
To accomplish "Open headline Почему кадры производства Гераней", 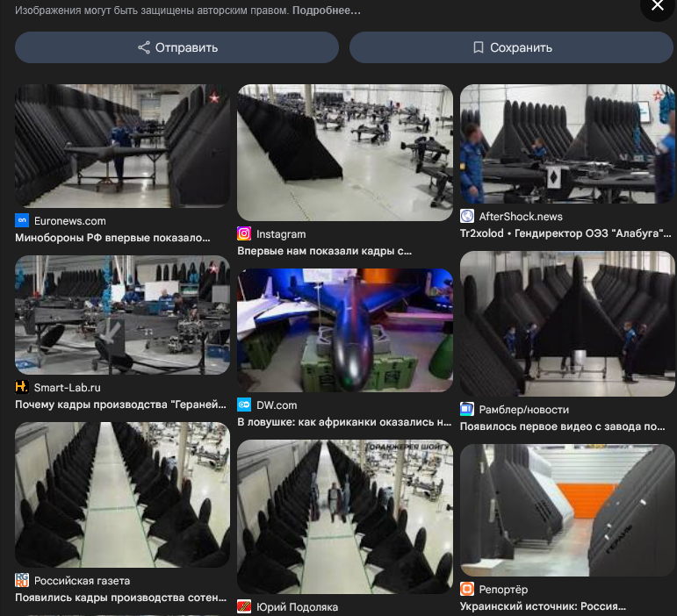I will tap(120, 405).
